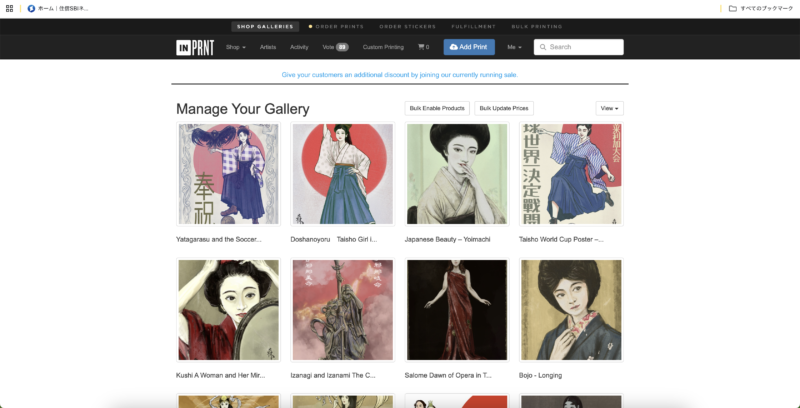Image resolution: width=800 pixels, height=408 pixels.
Task: Click the search magnifier icon
Action: click(543, 47)
